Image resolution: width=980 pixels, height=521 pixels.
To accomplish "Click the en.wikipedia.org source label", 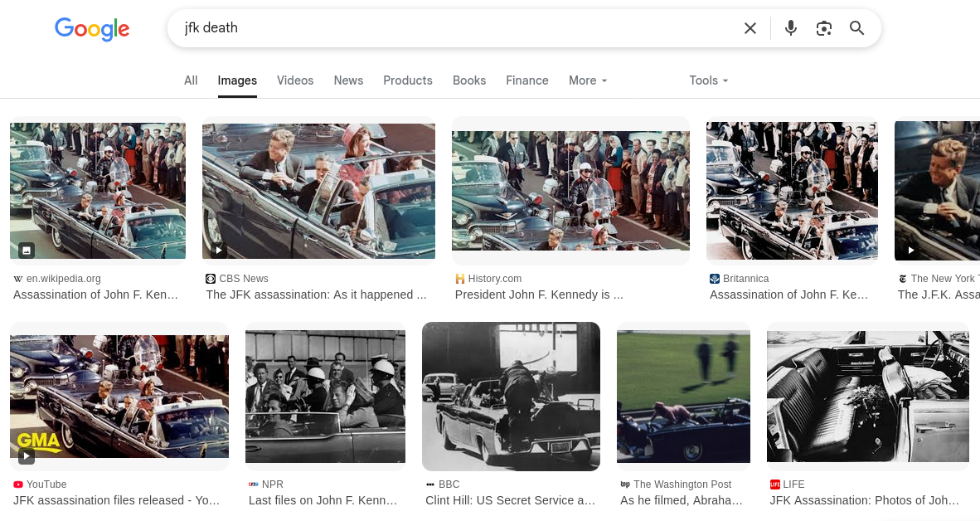I will 63,279.
